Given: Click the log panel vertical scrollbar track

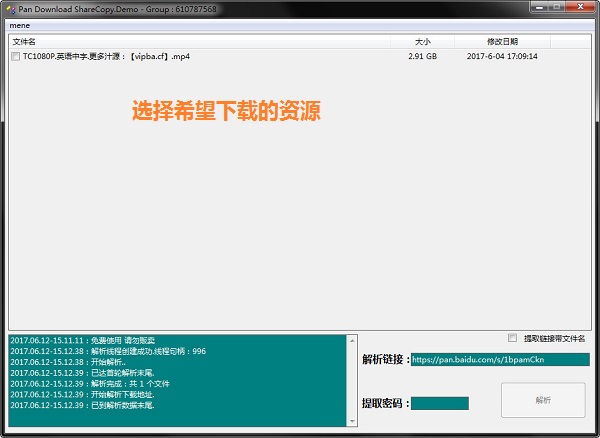Looking at the screenshot, I should 350,380.
